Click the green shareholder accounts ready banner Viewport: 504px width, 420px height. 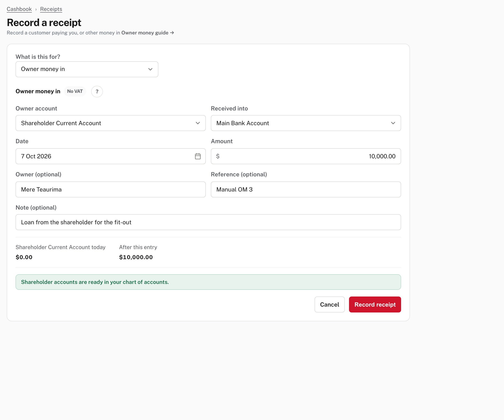pyautogui.click(x=208, y=282)
